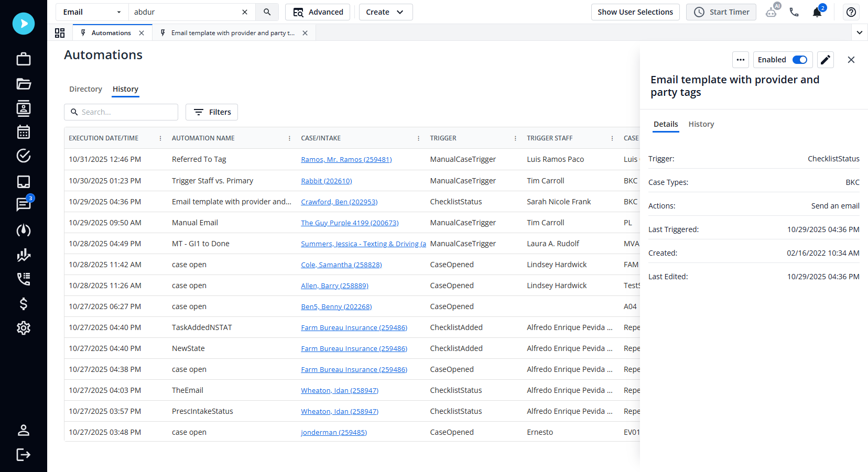868x472 pixels.
Task: Edit the automation with the pencil icon
Action: coord(826,60)
